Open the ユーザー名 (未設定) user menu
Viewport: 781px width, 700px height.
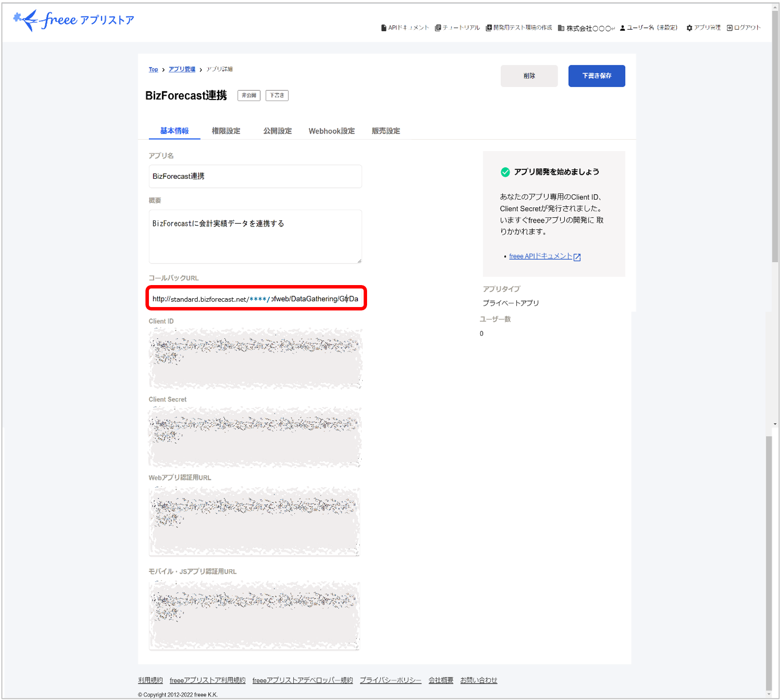649,28
